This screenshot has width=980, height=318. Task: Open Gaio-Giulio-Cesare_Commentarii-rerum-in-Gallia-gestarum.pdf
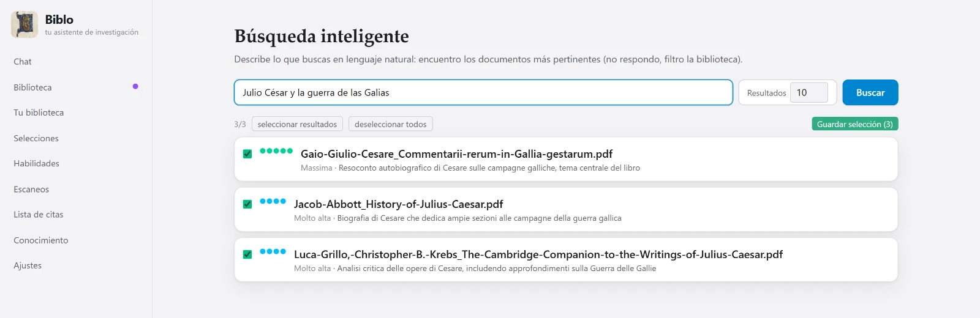point(456,154)
